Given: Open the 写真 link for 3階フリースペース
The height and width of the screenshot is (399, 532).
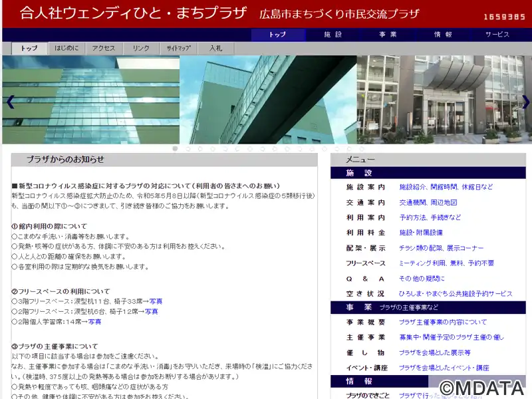Looking at the screenshot, I should pyautogui.click(x=156, y=301).
